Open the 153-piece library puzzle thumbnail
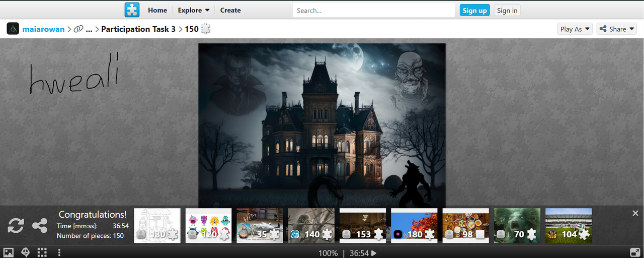Screen dimensions: 644x258 (362, 226)
